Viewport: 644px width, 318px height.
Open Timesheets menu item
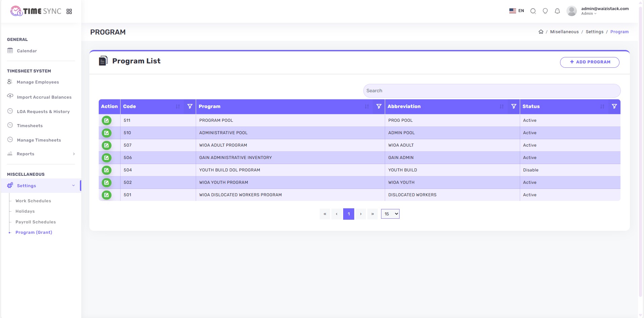(30, 126)
